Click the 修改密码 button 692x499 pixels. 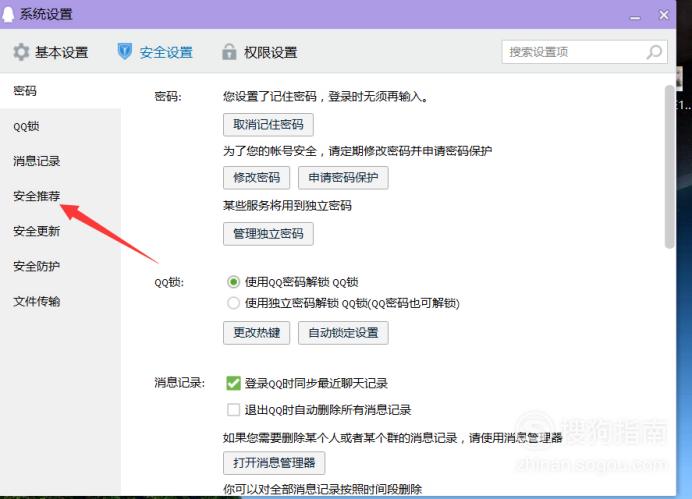point(256,178)
